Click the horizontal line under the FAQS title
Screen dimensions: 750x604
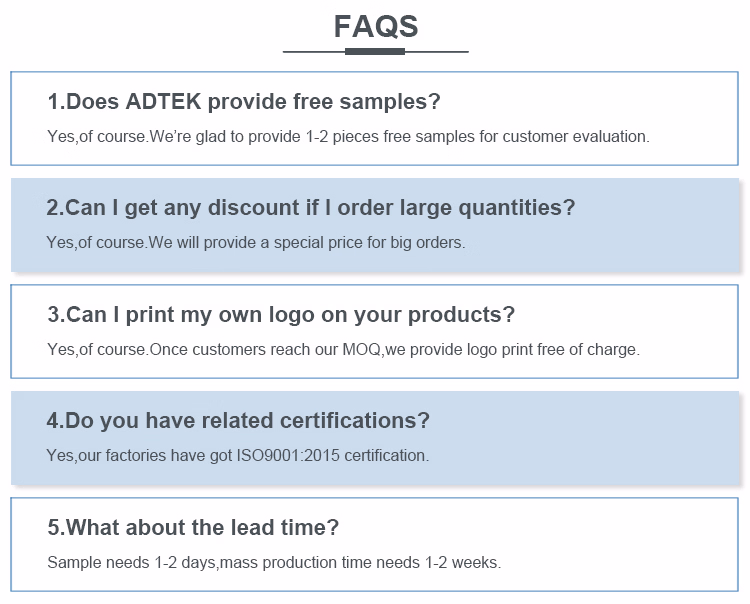click(375, 51)
